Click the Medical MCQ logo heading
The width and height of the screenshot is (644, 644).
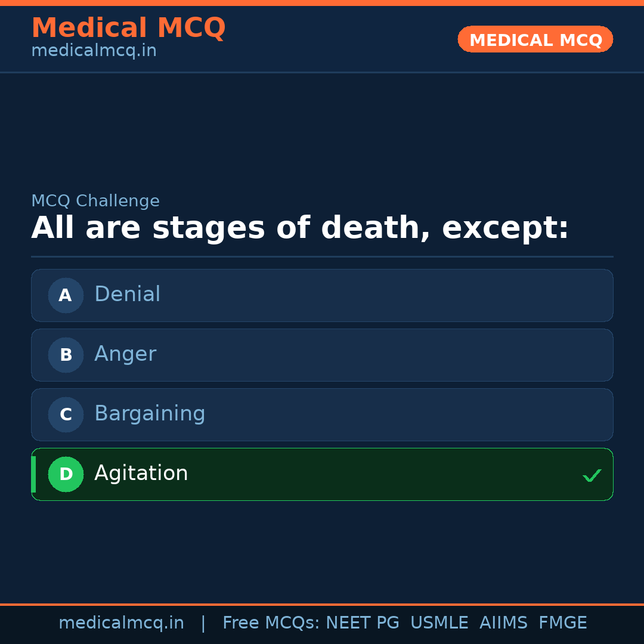coord(128,27)
